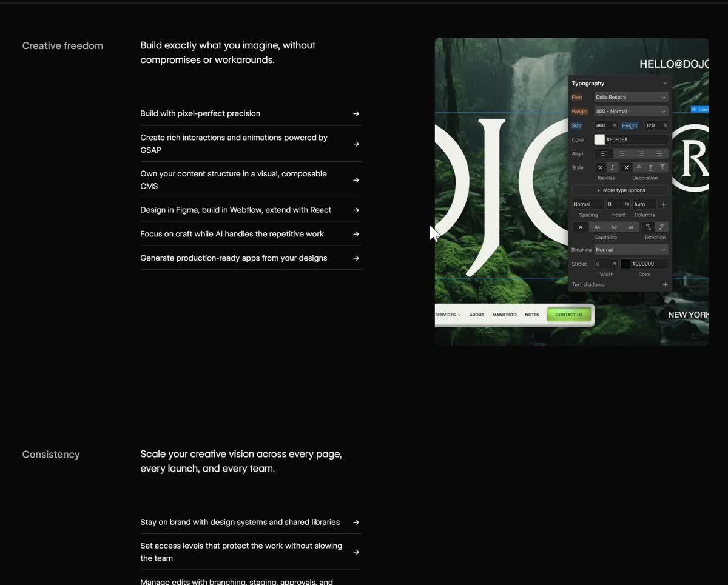
Task: Open Focus on craft while AI link
Action: [232, 234]
